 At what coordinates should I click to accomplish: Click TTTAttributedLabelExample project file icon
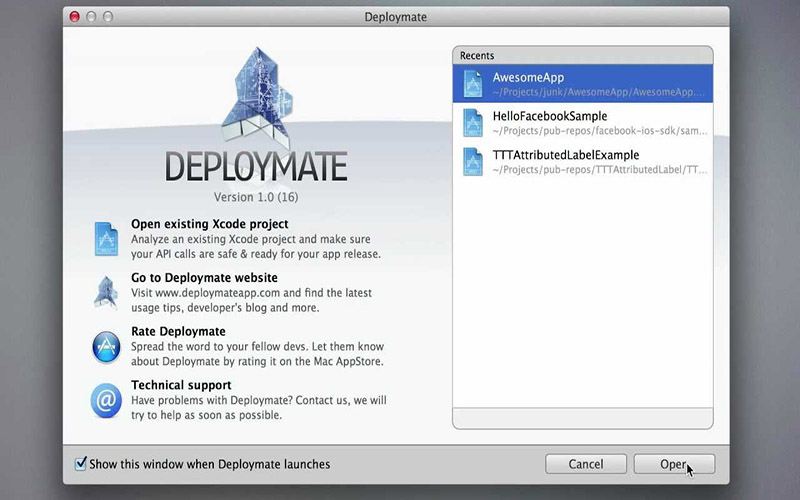coord(473,161)
